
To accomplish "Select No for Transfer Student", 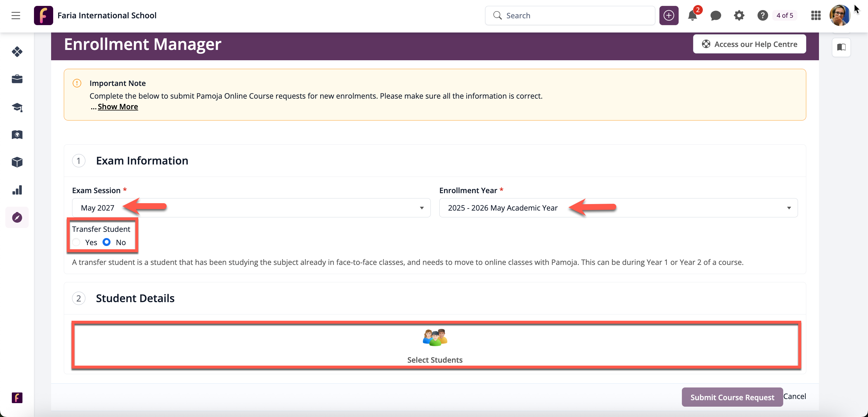I will [x=106, y=242].
